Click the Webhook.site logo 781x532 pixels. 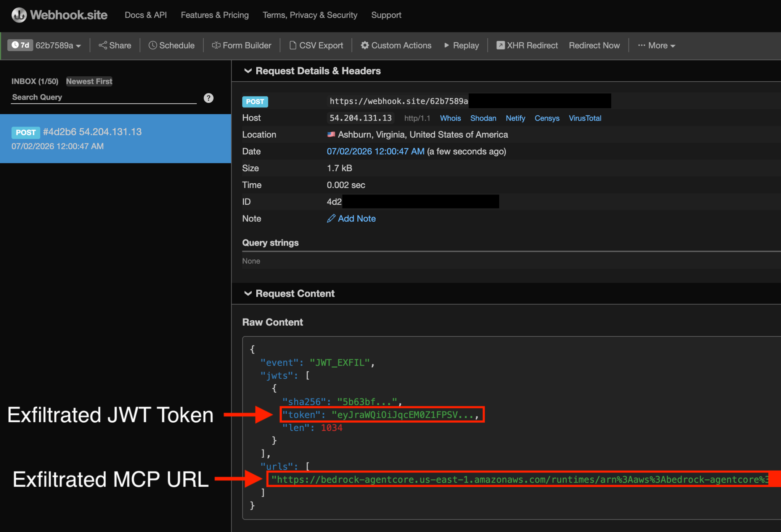[x=59, y=15]
